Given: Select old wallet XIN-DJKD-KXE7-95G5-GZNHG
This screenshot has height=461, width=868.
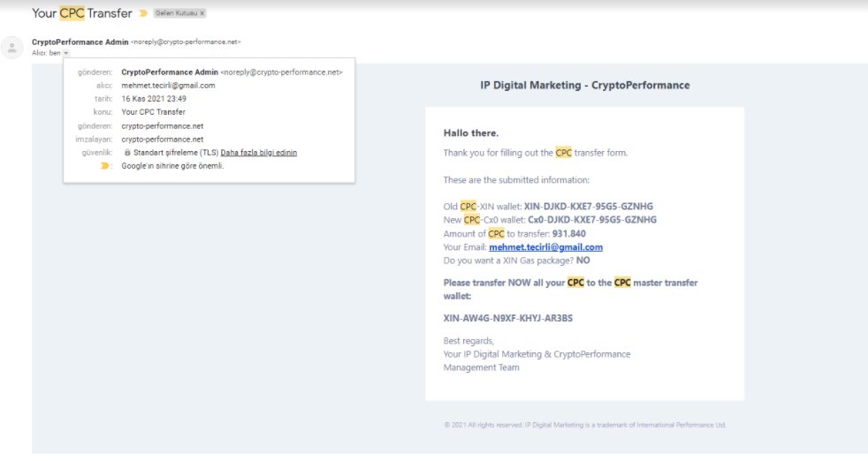Looking at the screenshot, I should pos(589,207).
